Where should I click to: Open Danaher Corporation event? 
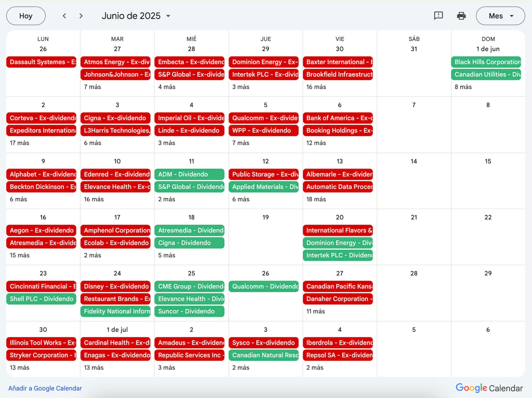pyautogui.click(x=338, y=299)
